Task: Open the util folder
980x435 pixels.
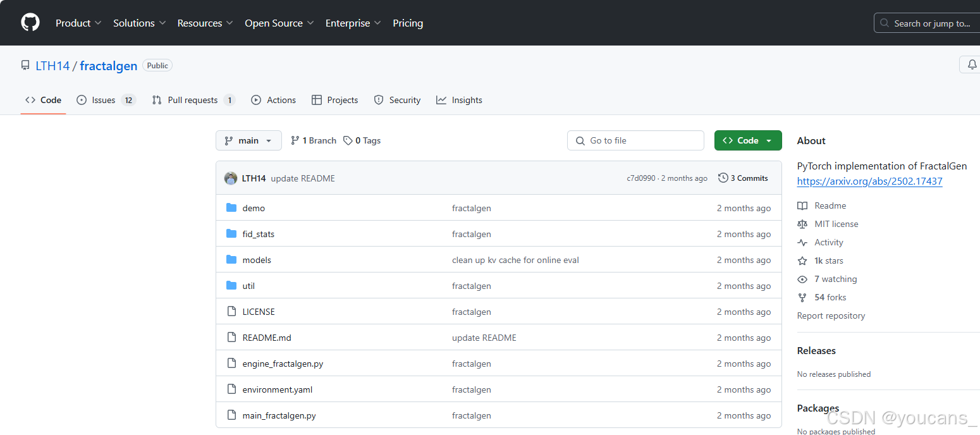Action: [248, 286]
